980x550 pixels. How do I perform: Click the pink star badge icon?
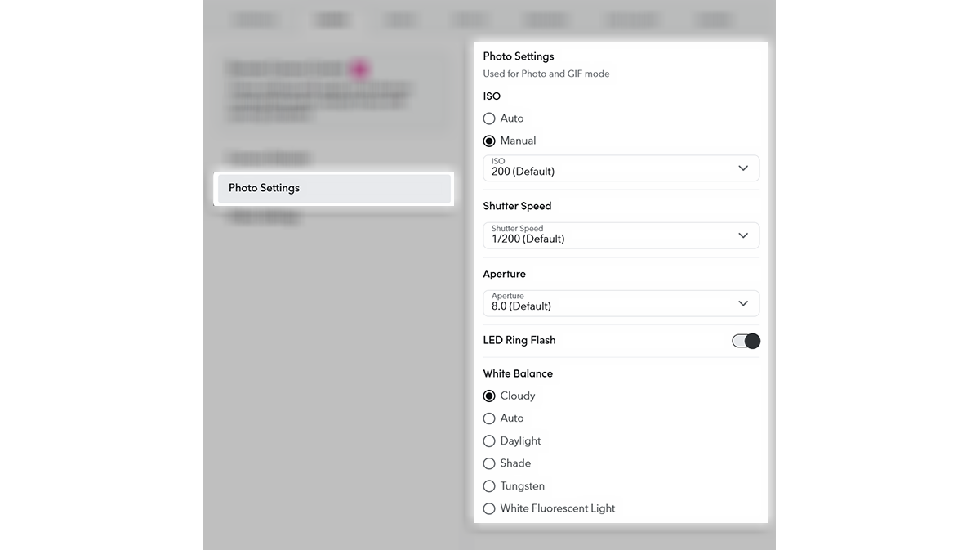tap(358, 69)
